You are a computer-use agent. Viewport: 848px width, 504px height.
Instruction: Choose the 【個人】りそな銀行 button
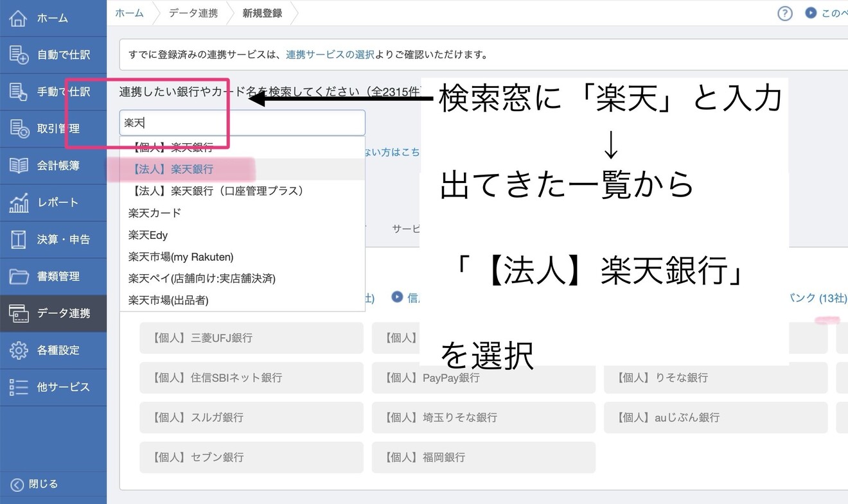[716, 378]
